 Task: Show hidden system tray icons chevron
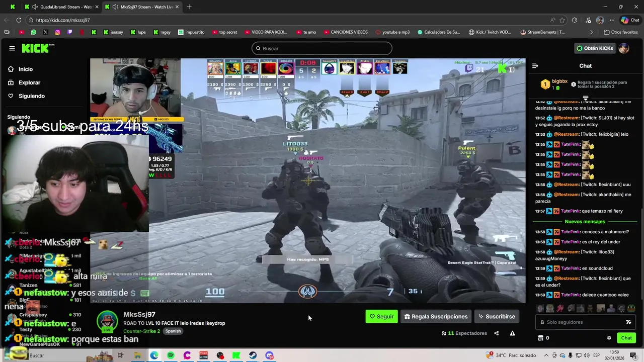coord(546,355)
